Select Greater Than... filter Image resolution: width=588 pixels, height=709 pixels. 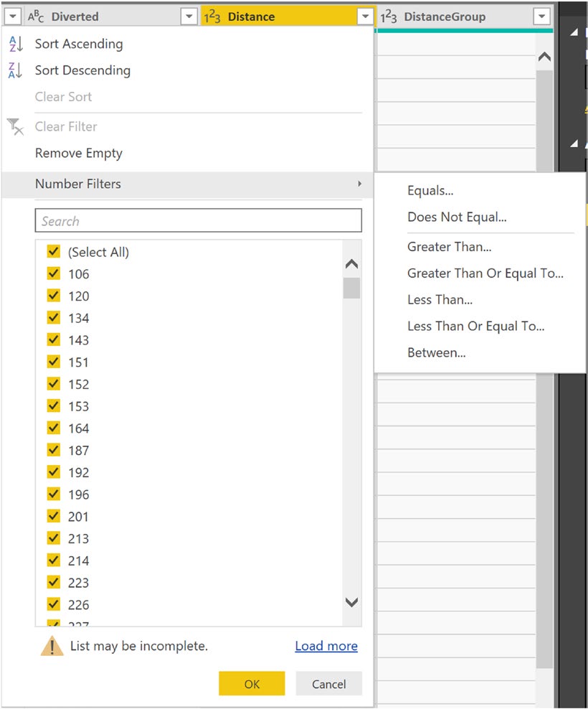pyautogui.click(x=450, y=247)
